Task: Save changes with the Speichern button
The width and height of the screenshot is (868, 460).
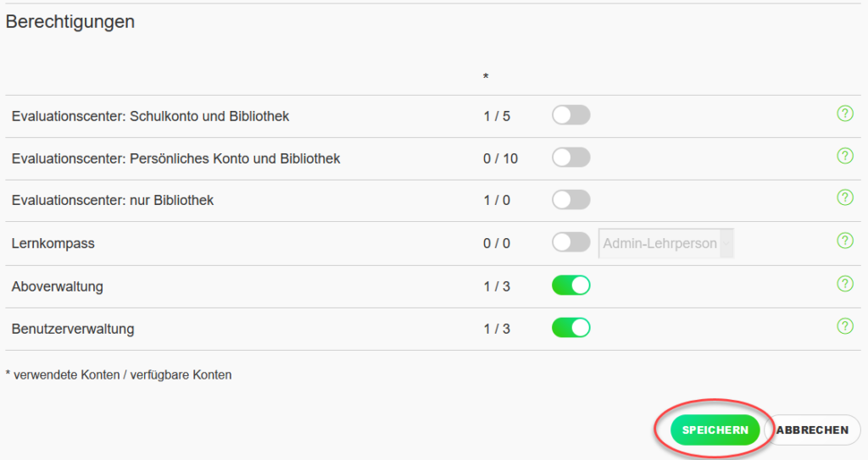Action: (715, 430)
